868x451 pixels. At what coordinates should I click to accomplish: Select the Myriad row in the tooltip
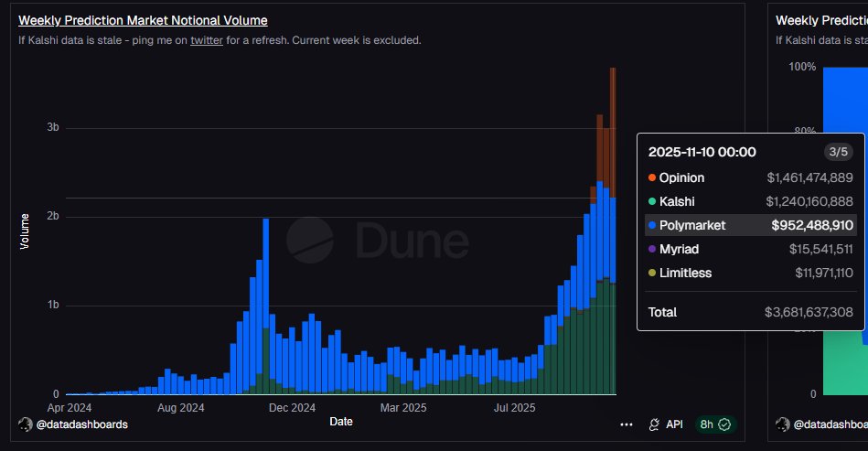point(751,249)
